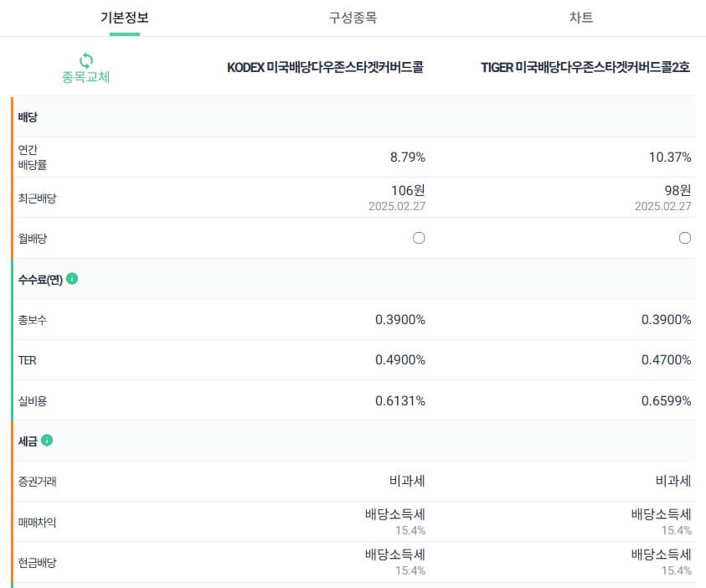The width and height of the screenshot is (706, 588).
Task: Click the 종목교체 swap arrows icon
Action: [86, 59]
